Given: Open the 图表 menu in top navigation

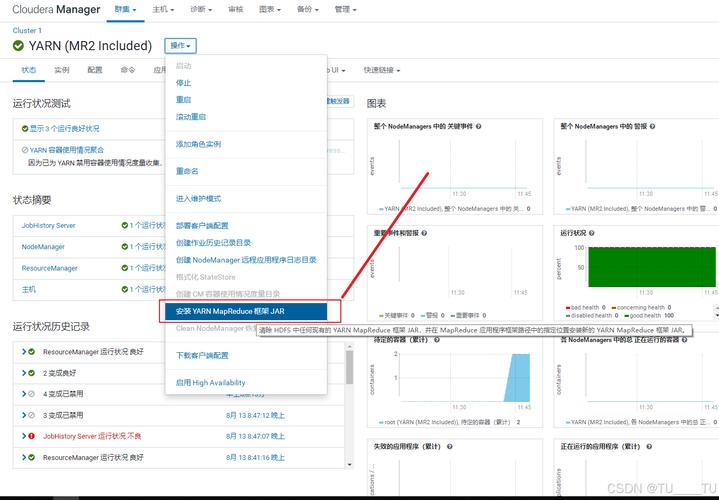Looking at the screenshot, I should (270, 9).
